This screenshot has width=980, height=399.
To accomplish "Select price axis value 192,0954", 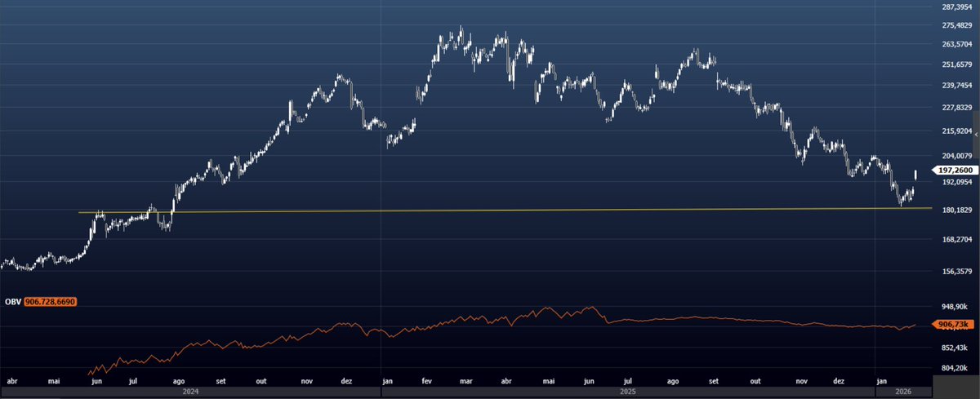I will pyautogui.click(x=958, y=183).
